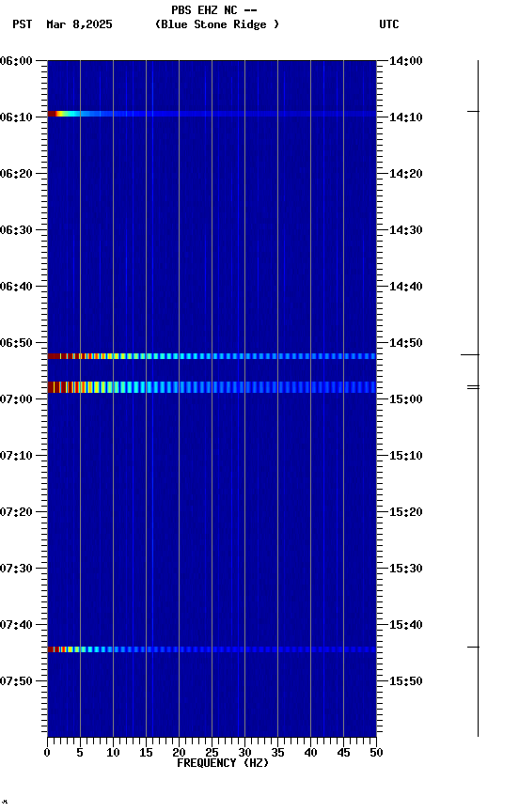
Task: Click the 35 Hz frequency axis tick label
Action: coord(277,753)
